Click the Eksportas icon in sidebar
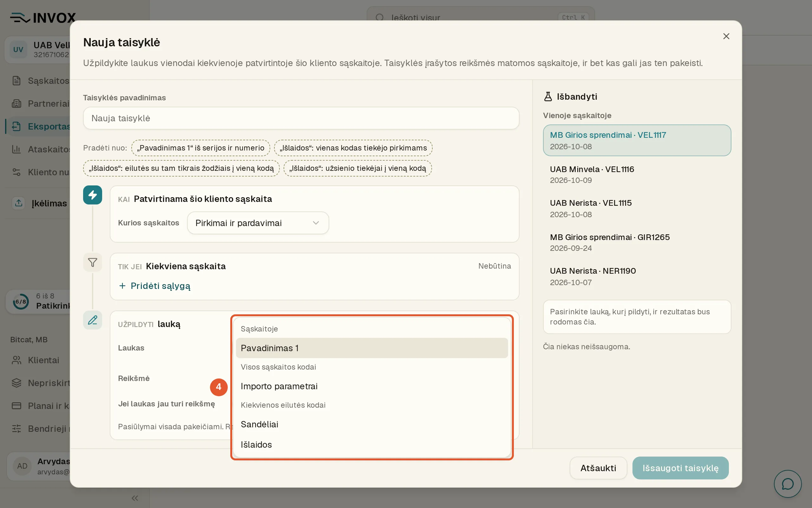 click(x=16, y=126)
